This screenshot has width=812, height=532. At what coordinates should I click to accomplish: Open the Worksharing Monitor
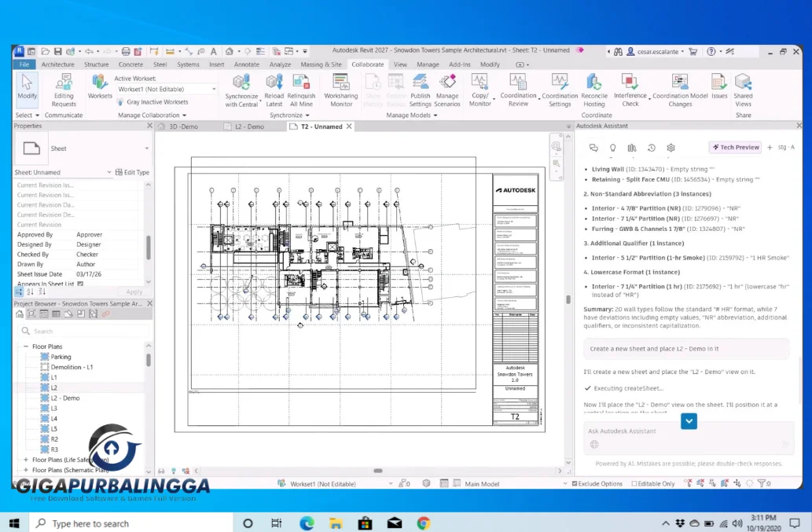coord(340,90)
